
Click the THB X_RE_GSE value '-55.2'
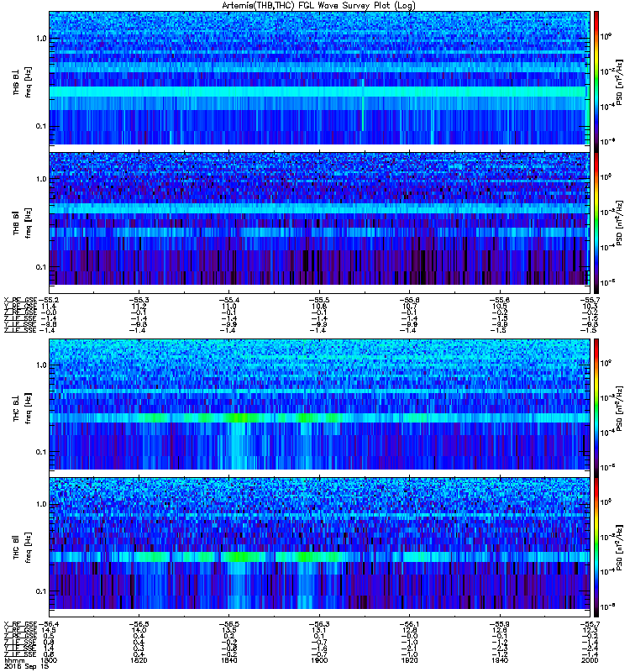[x=49, y=300]
